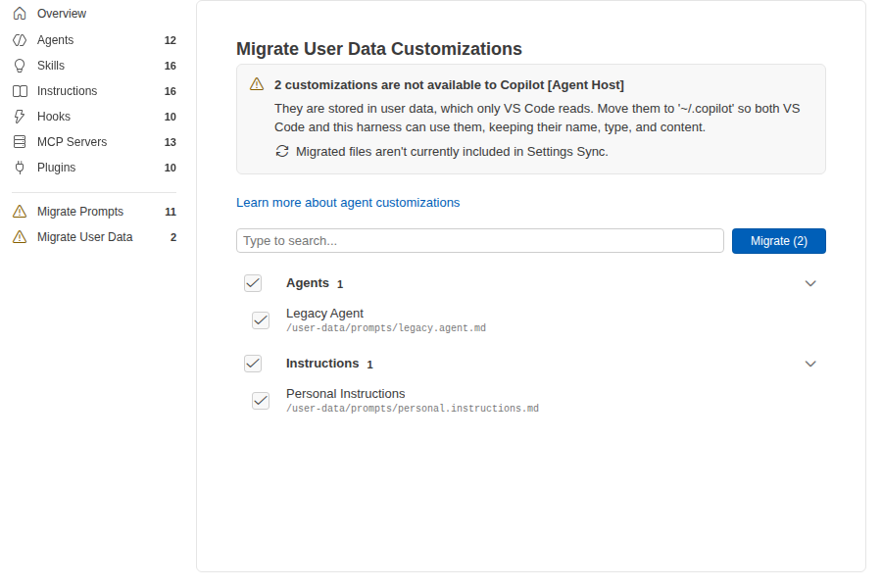Click the Settings Sync refresh icon
The width and height of the screenshot is (882, 588).
point(282,151)
